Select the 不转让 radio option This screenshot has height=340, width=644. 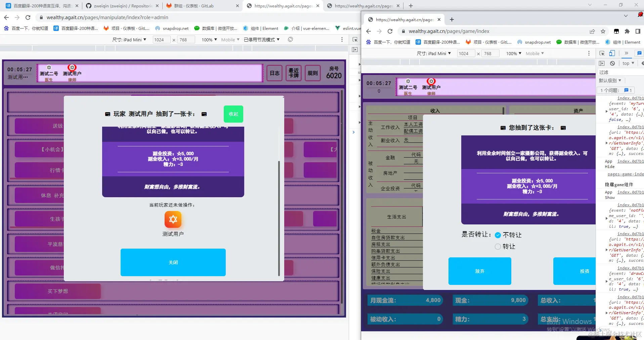click(x=498, y=235)
